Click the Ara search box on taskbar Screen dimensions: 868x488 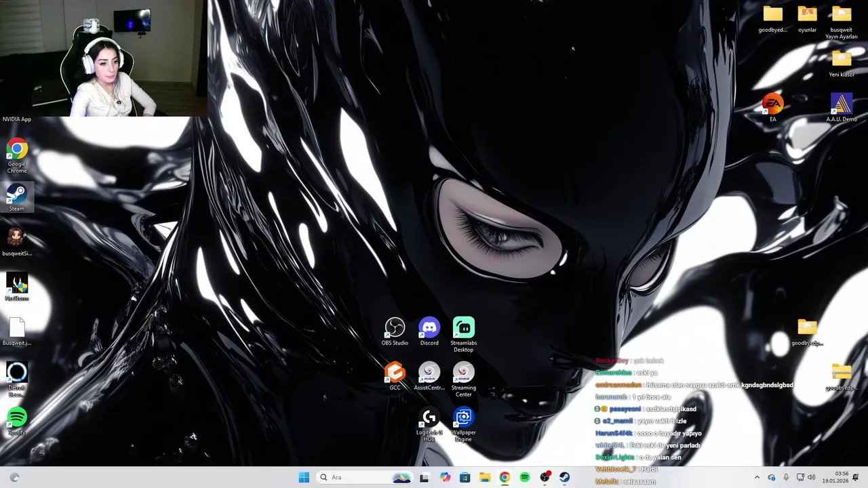(365, 477)
